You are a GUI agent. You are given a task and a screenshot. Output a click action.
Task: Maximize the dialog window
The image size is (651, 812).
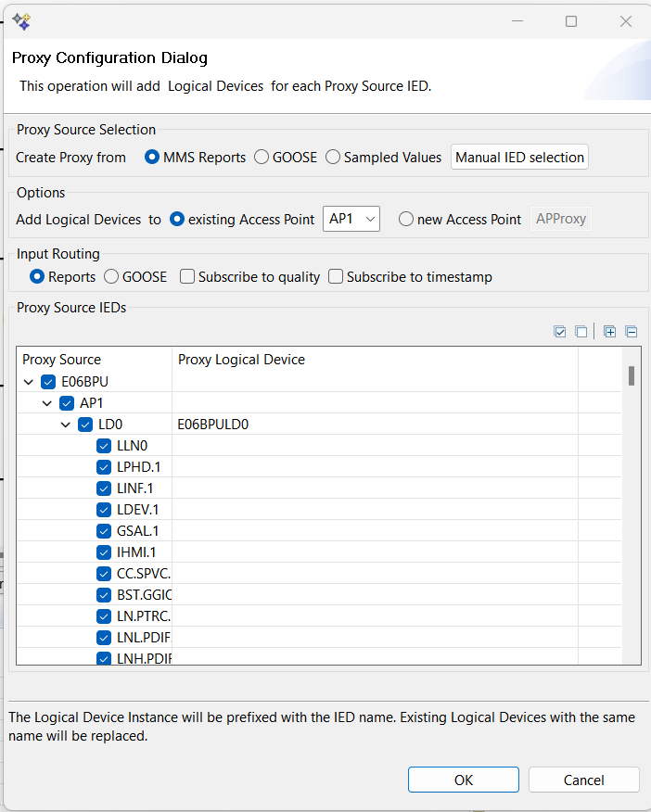pyautogui.click(x=571, y=21)
